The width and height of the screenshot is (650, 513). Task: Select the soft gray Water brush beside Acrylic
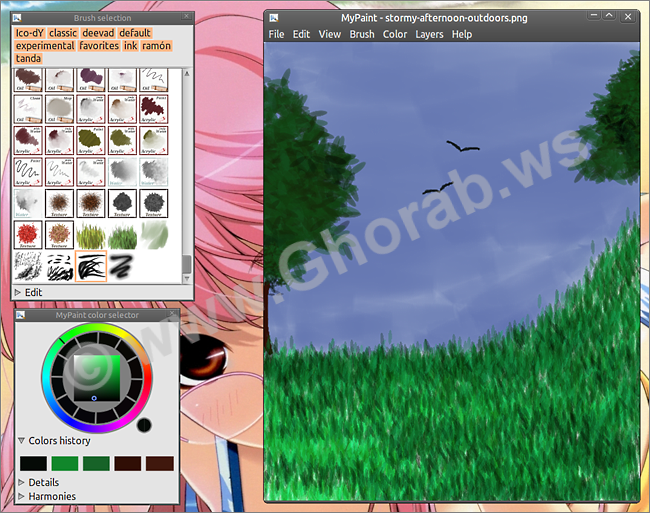[x=122, y=172]
